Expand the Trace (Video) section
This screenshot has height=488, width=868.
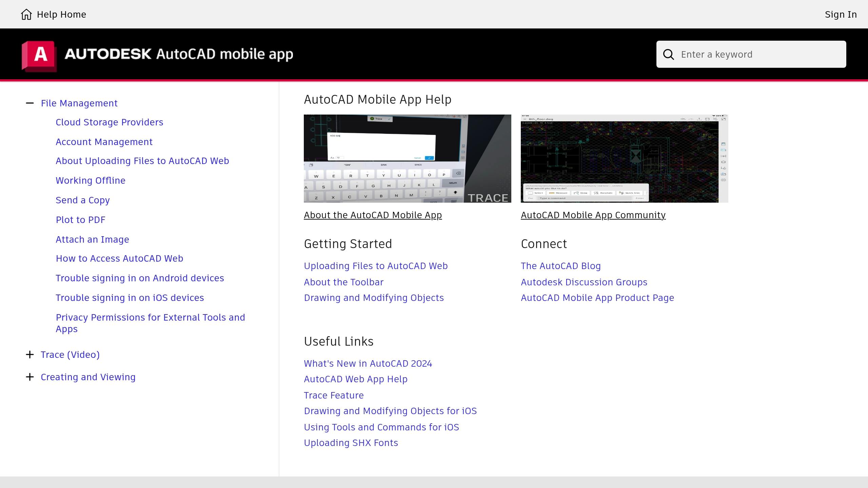tap(30, 354)
